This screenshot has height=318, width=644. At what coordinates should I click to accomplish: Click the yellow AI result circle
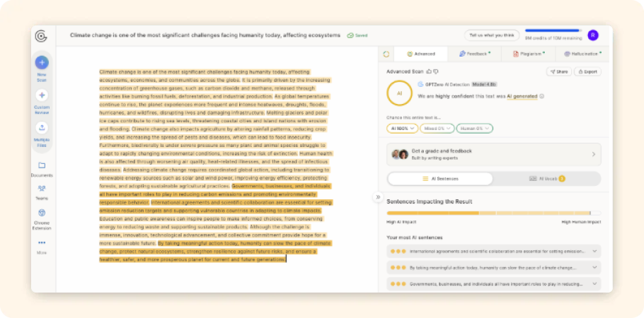(x=399, y=93)
